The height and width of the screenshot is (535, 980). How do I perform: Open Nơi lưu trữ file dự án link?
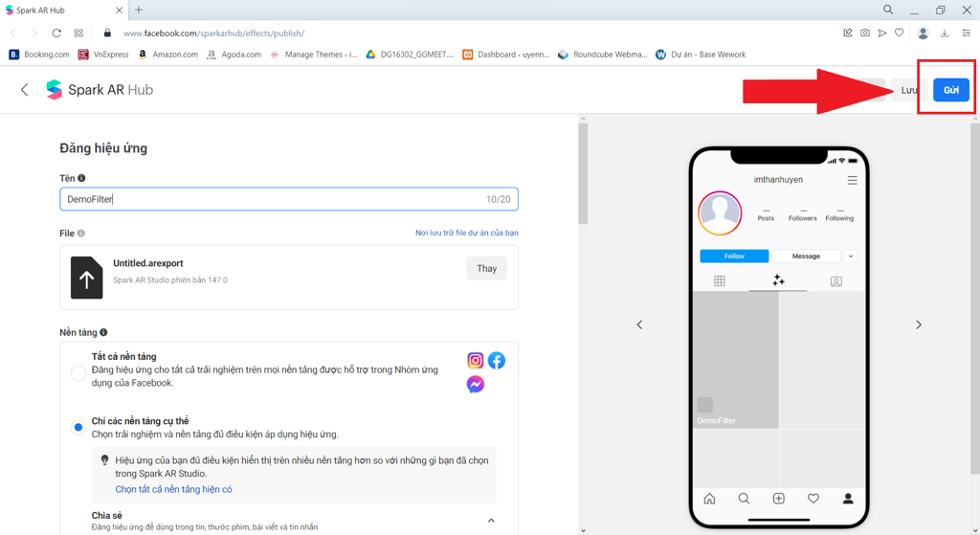point(467,233)
